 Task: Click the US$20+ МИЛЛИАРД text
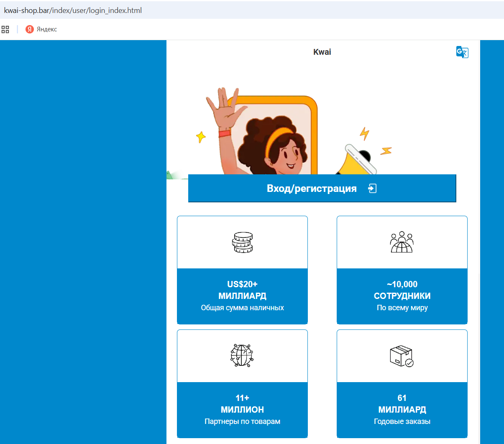pos(243,290)
